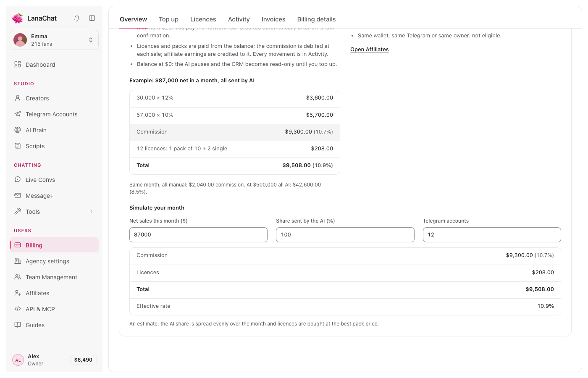
Task: Click the LanaChat logo icon
Action: tap(18, 18)
